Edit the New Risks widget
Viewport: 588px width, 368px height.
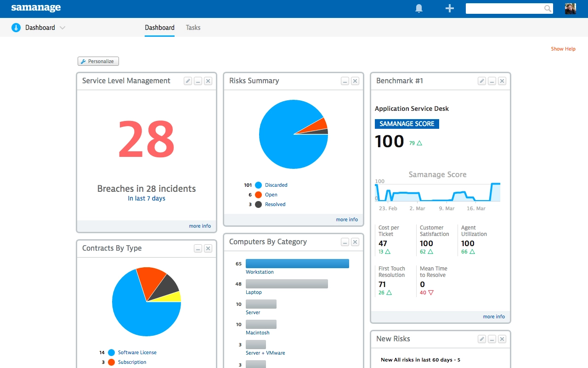click(482, 339)
